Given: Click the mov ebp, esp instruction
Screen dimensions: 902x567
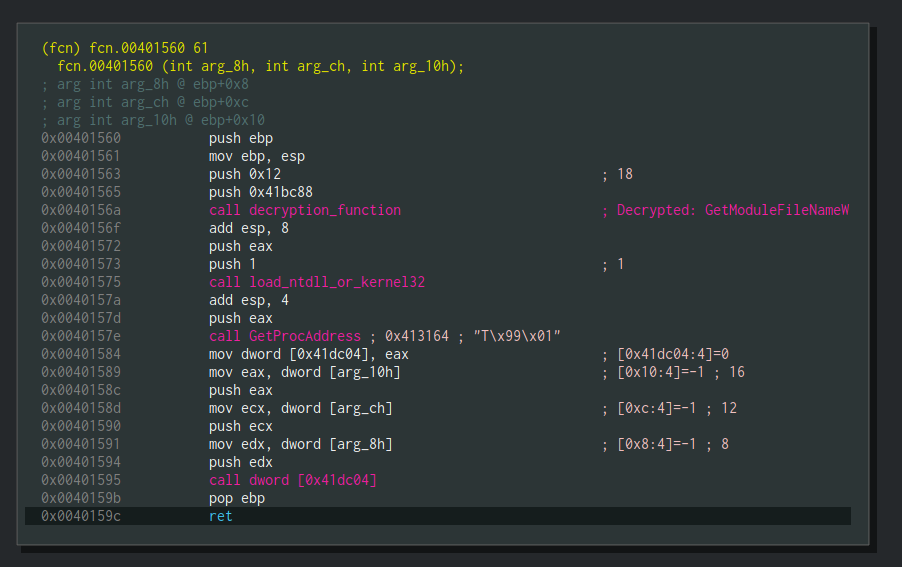Looking at the screenshot, I should click(x=257, y=156).
